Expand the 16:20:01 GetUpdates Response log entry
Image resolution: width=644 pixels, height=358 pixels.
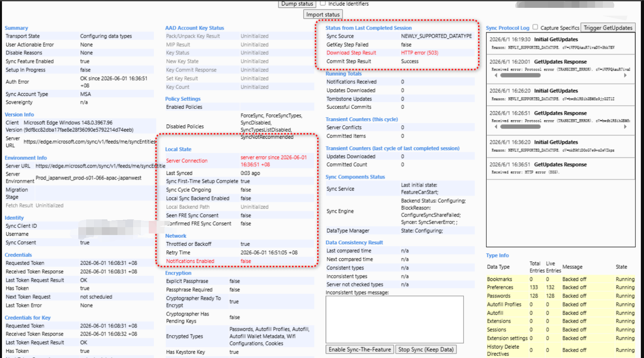coord(561,69)
